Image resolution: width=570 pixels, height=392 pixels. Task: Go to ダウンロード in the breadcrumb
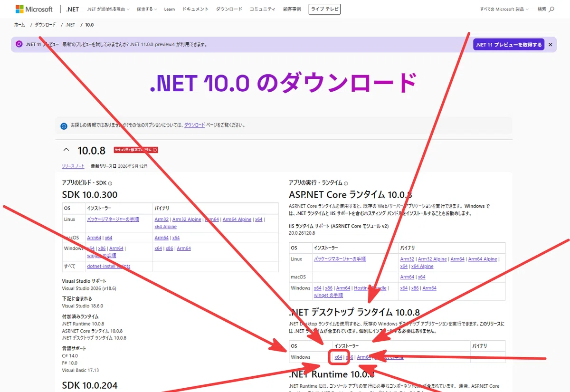[45, 25]
